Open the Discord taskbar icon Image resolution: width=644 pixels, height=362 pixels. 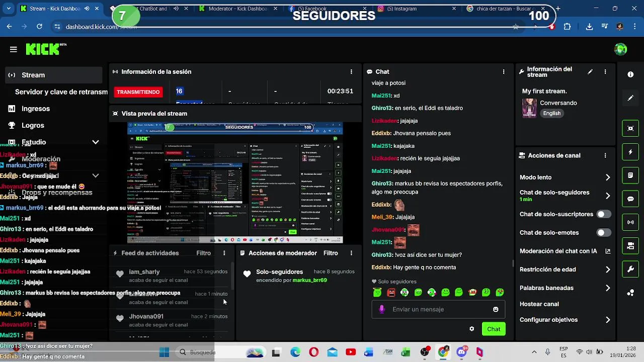[461, 352]
